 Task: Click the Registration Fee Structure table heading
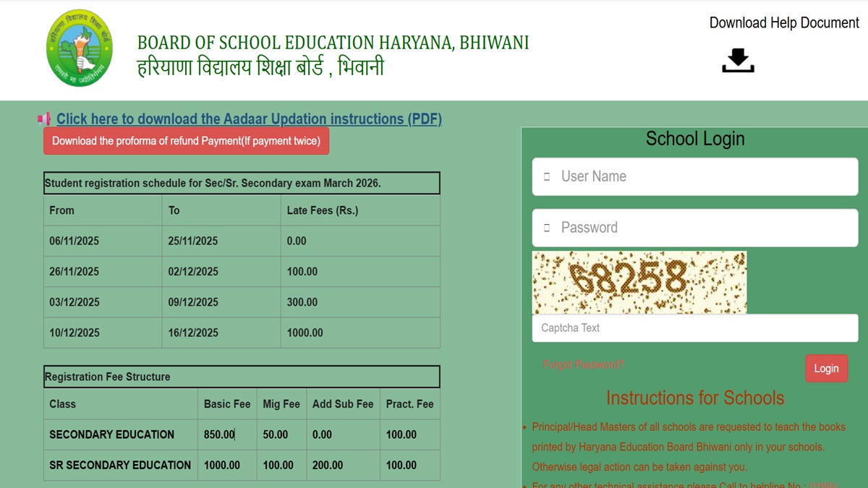[108, 377]
